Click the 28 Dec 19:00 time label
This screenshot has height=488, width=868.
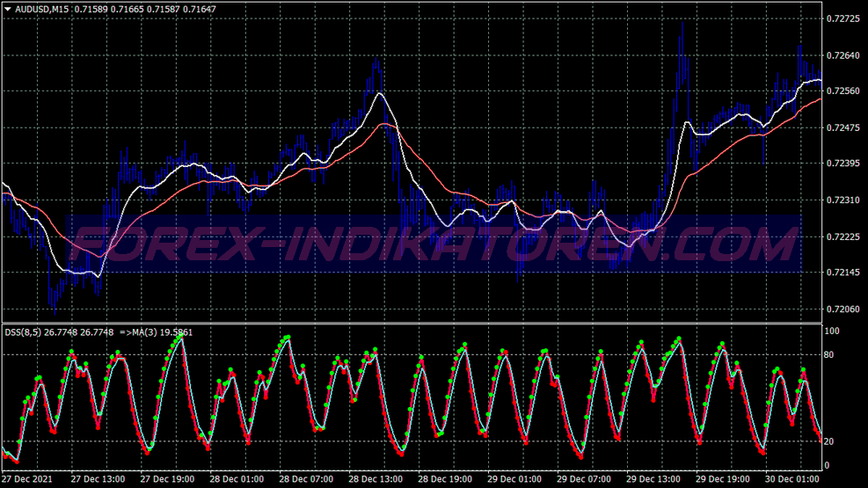[x=445, y=478]
